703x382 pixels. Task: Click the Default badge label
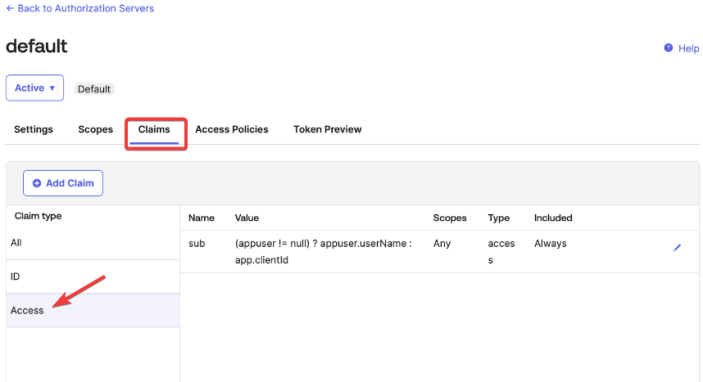pos(94,89)
